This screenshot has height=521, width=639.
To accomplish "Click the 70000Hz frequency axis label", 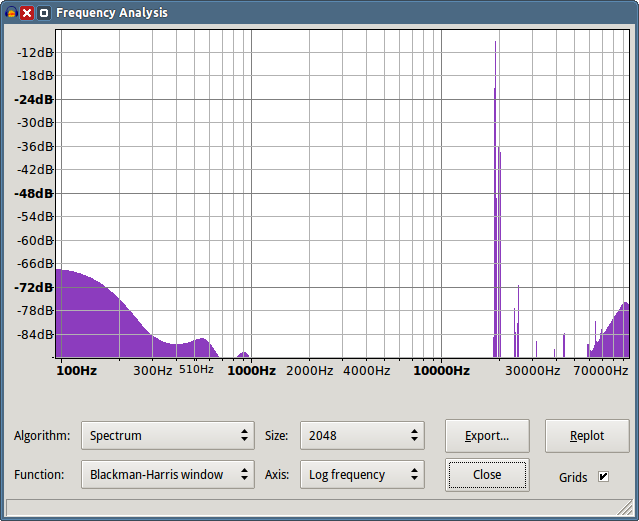I will (601, 371).
